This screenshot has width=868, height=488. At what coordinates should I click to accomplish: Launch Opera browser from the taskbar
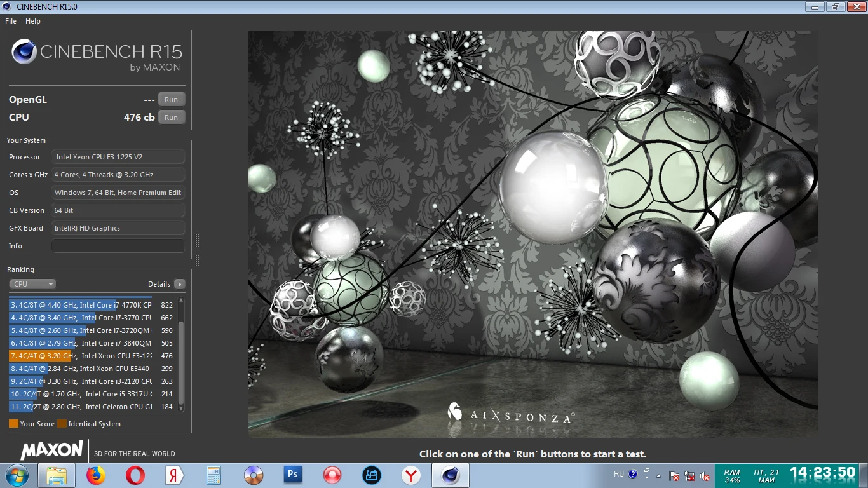pyautogui.click(x=135, y=475)
